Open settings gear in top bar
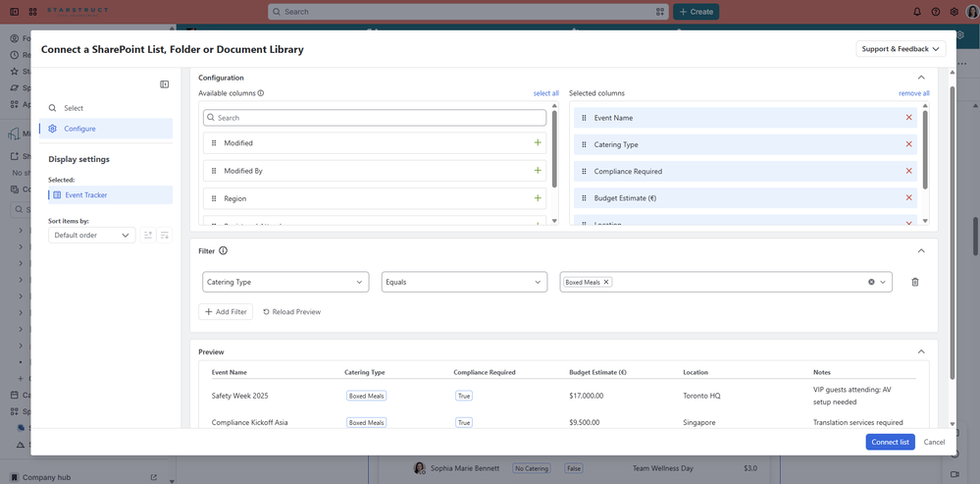This screenshot has width=980, height=484. coord(954,11)
